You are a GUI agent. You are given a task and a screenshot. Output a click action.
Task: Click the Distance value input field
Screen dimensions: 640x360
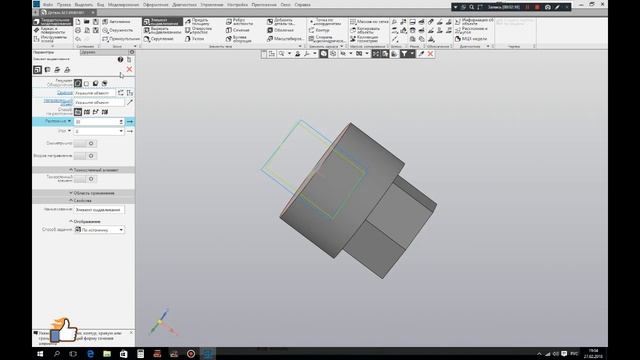99,121
